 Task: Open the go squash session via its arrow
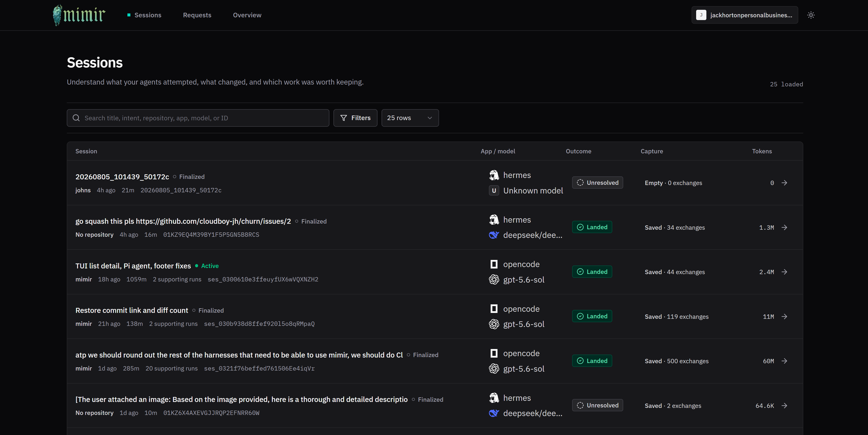coord(784,227)
